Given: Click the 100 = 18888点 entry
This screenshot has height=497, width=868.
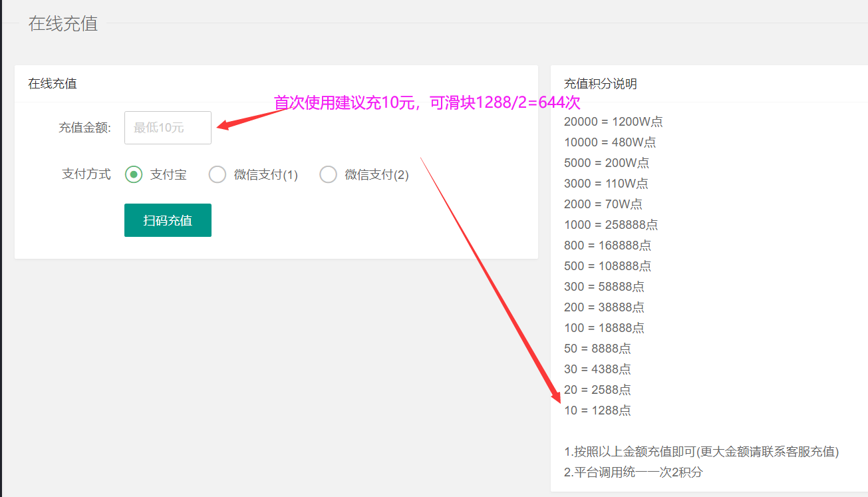Looking at the screenshot, I should click(x=604, y=328).
